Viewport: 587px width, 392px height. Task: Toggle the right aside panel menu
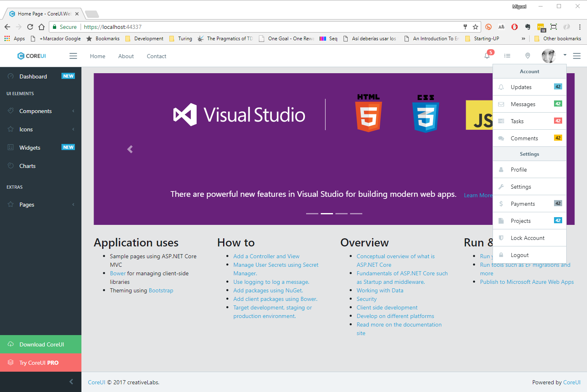(577, 56)
